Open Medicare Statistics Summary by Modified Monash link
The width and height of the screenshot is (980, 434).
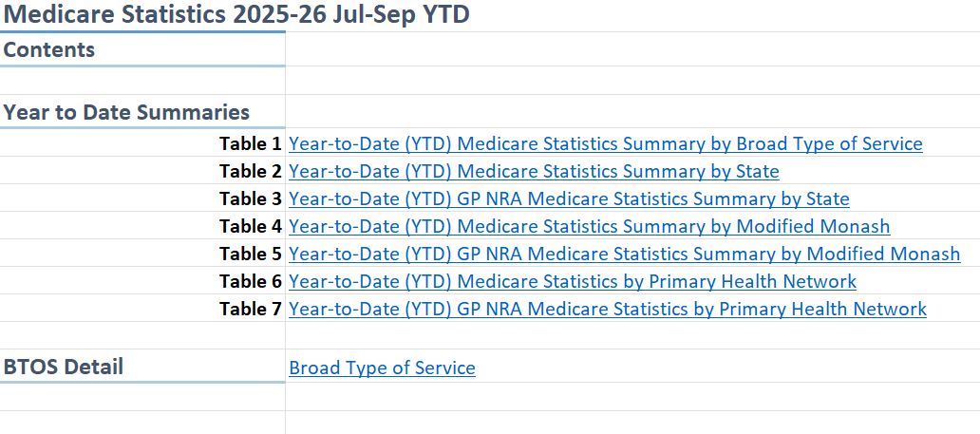click(x=589, y=227)
